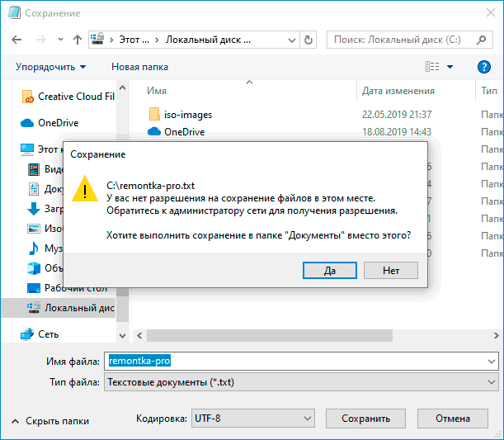
Task: Go up one folder level
Action: point(78,40)
